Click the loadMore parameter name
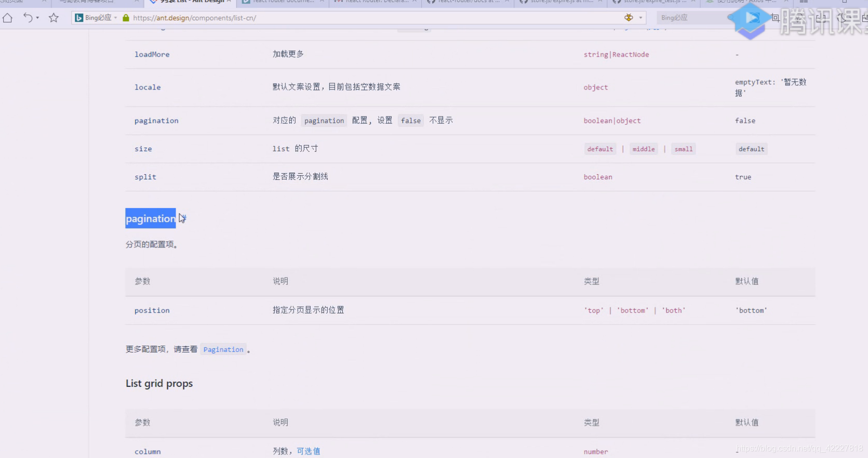The height and width of the screenshot is (458, 868). 152,55
